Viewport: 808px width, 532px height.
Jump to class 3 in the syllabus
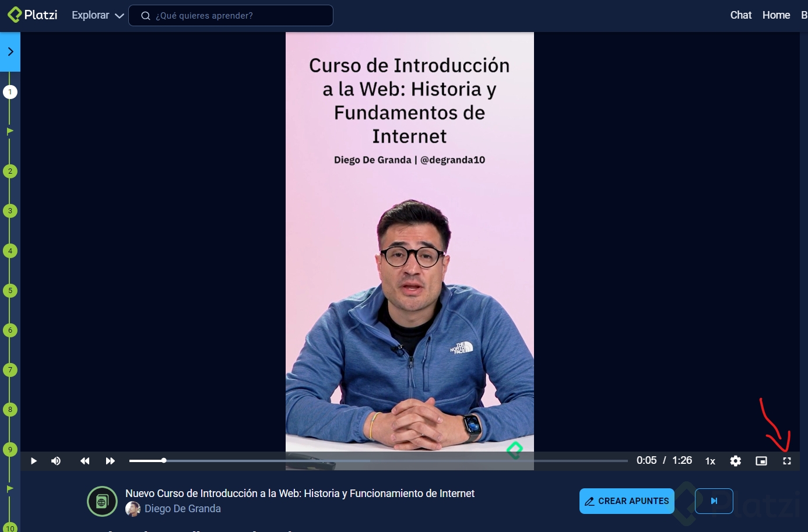pyautogui.click(x=10, y=211)
